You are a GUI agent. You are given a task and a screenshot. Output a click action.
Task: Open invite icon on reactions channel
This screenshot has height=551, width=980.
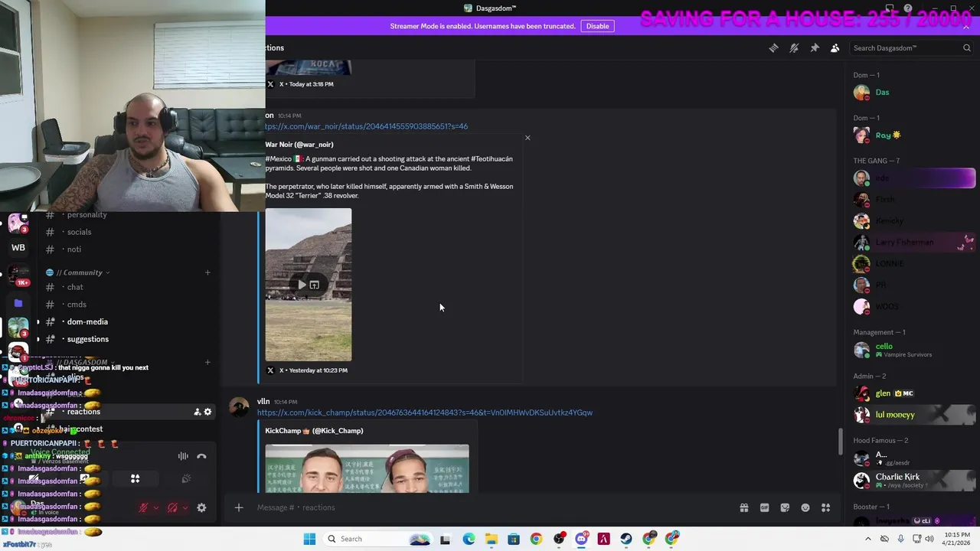click(x=197, y=412)
